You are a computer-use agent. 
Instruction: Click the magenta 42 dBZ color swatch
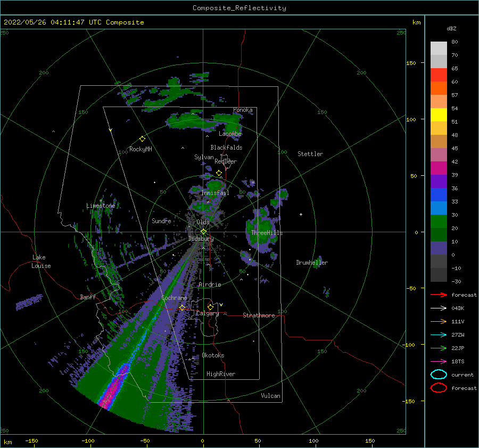[439, 168]
